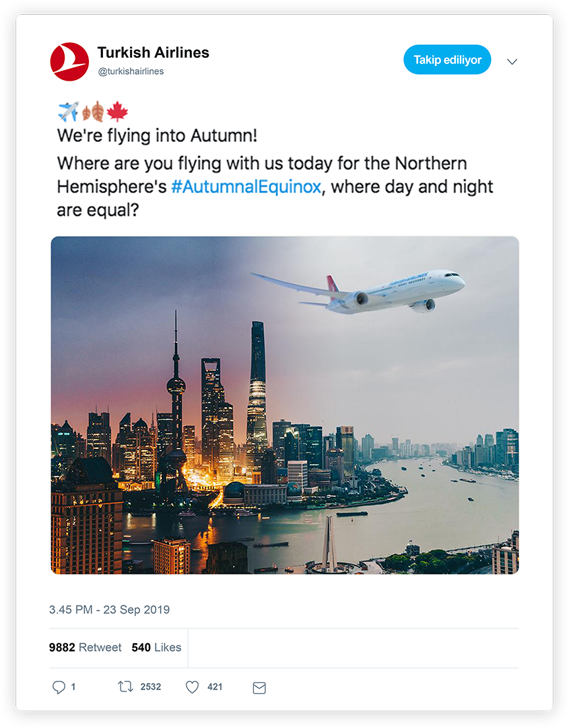Click the like count 421
The width and height of the screenshot is (569, 728).
coord(215,687)
